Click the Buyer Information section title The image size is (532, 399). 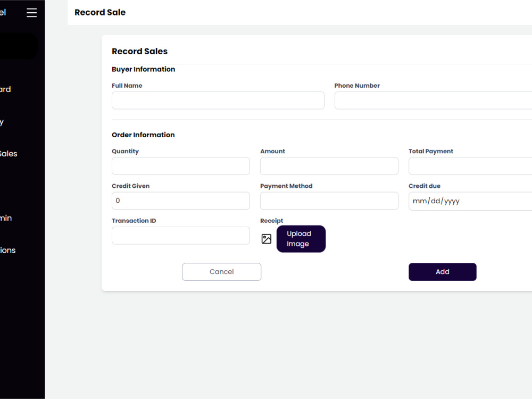(144, 69)
